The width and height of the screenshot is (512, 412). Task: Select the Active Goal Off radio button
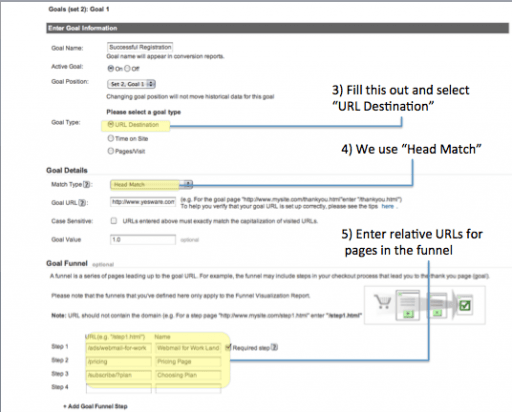click(x=127, y=68)
